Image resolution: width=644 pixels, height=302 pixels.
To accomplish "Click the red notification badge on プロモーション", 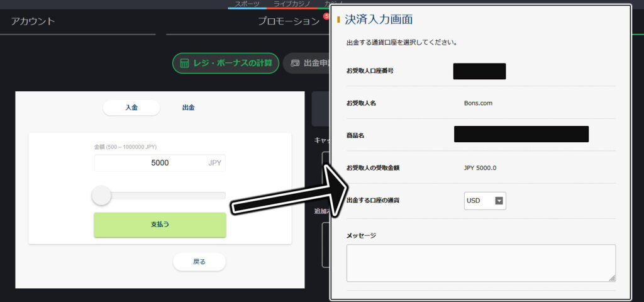I will [327, 16].
